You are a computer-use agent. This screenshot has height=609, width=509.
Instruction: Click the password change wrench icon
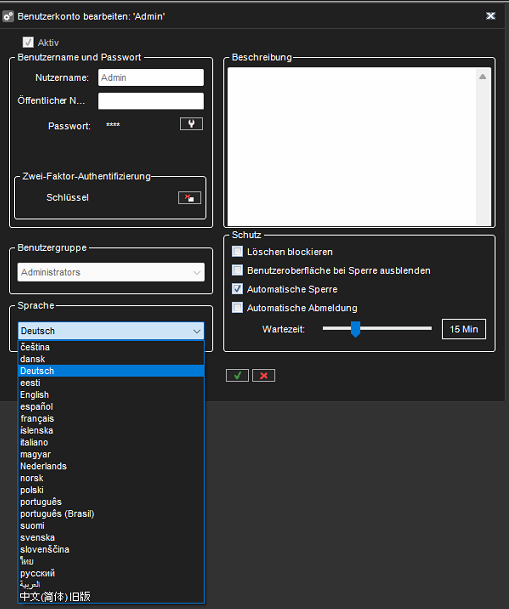coord(191,124)
